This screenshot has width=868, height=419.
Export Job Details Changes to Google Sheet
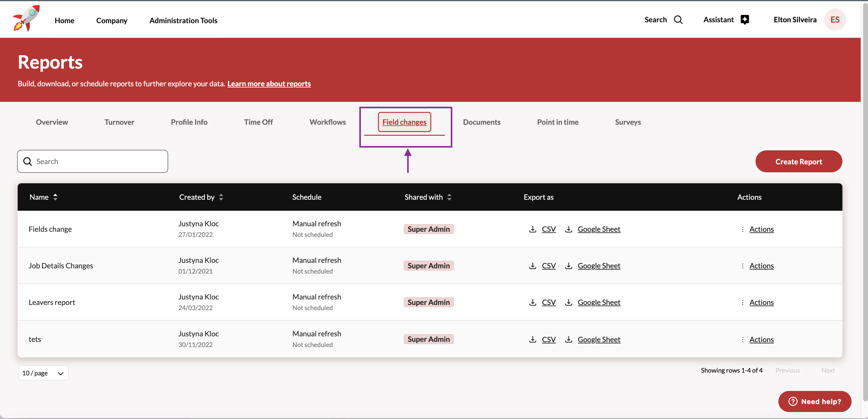tap(599, 266)
